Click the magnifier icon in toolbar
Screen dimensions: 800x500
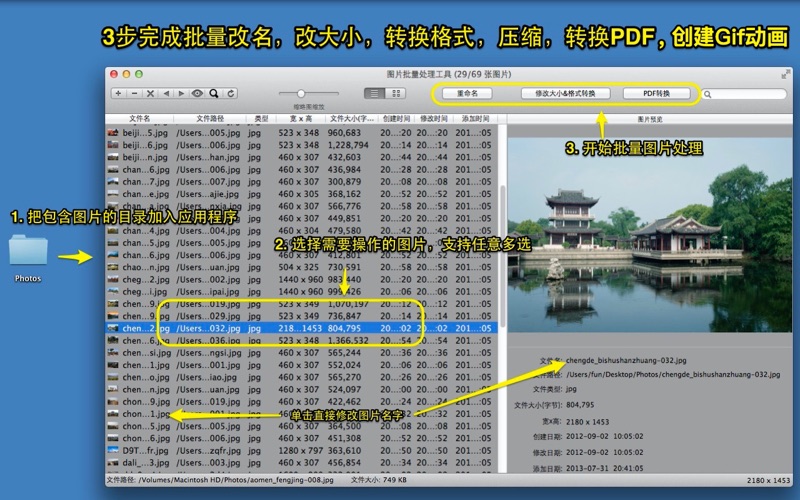[x=215, y=93]
